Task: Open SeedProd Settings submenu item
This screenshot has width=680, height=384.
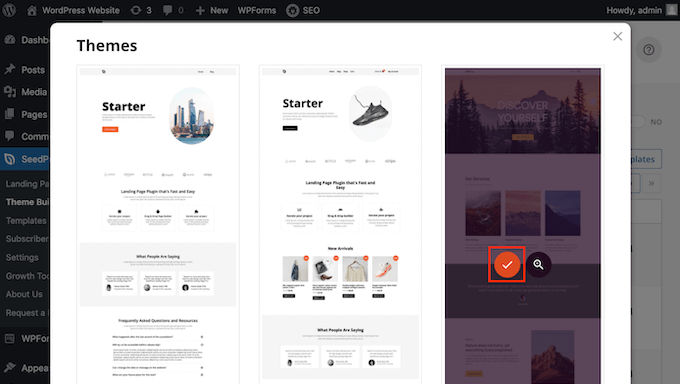Action: 22,257
